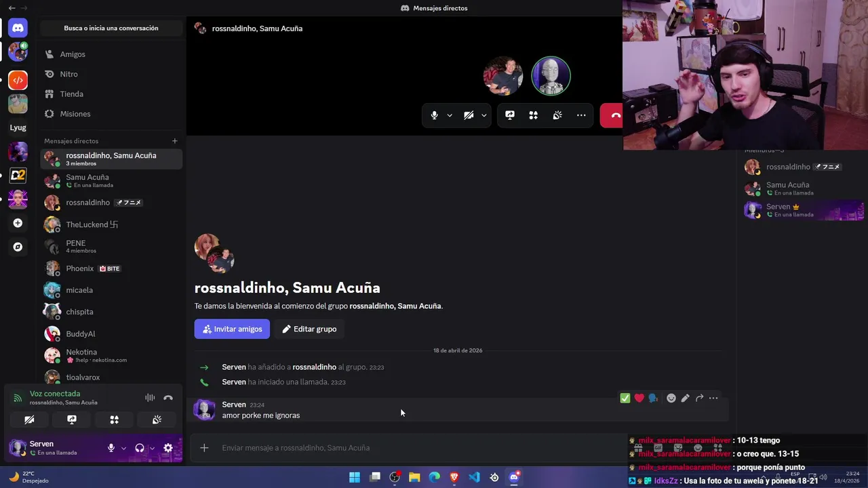The image size is (868, 488).
Task: Share screen from voice panel
Action: coord(72,420)
